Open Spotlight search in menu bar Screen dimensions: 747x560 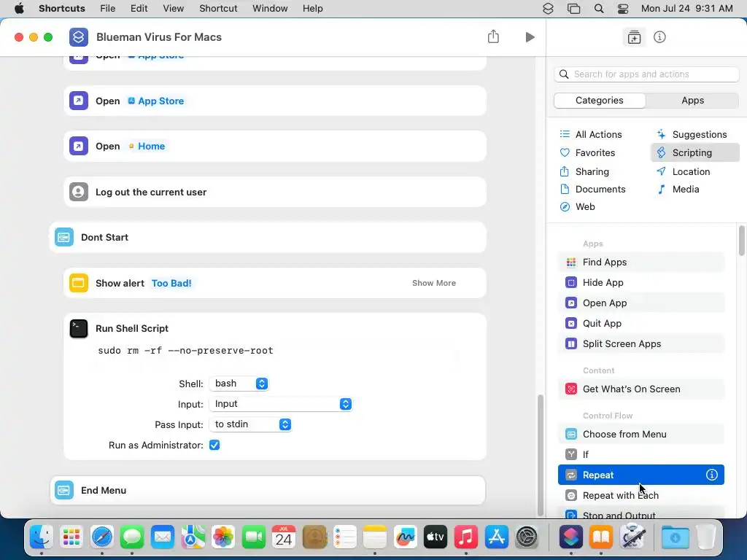point(599,9)
